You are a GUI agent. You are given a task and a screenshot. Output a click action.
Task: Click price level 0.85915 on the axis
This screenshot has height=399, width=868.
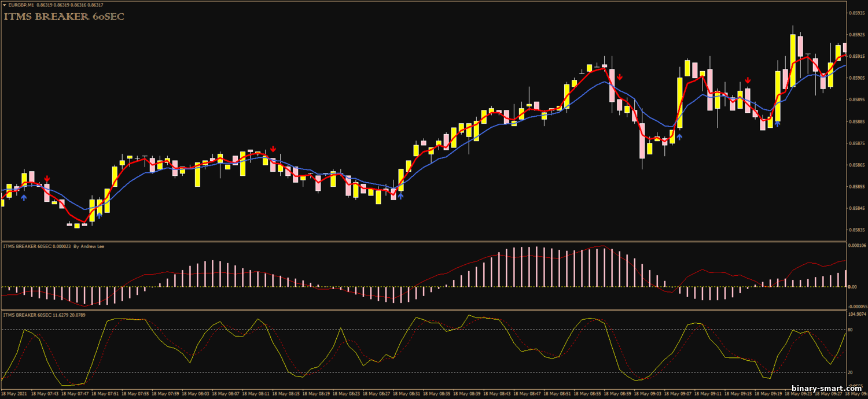pos(856,56)
